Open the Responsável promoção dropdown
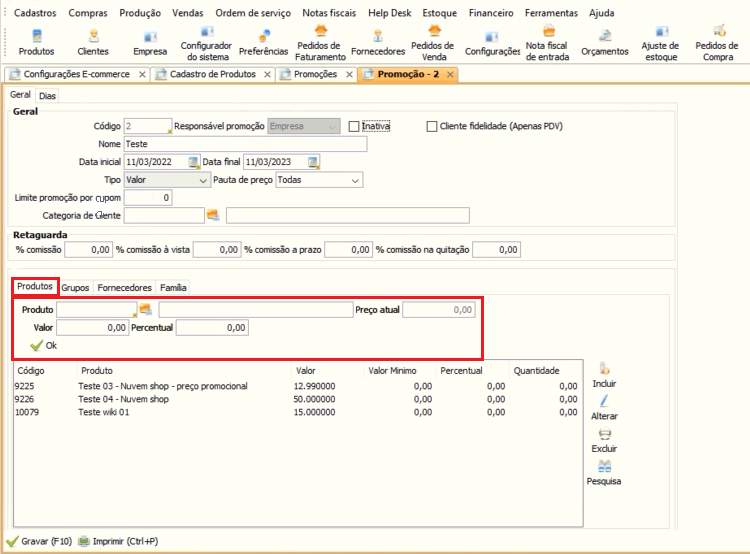750x554 pixels. (x=304, y=126)
